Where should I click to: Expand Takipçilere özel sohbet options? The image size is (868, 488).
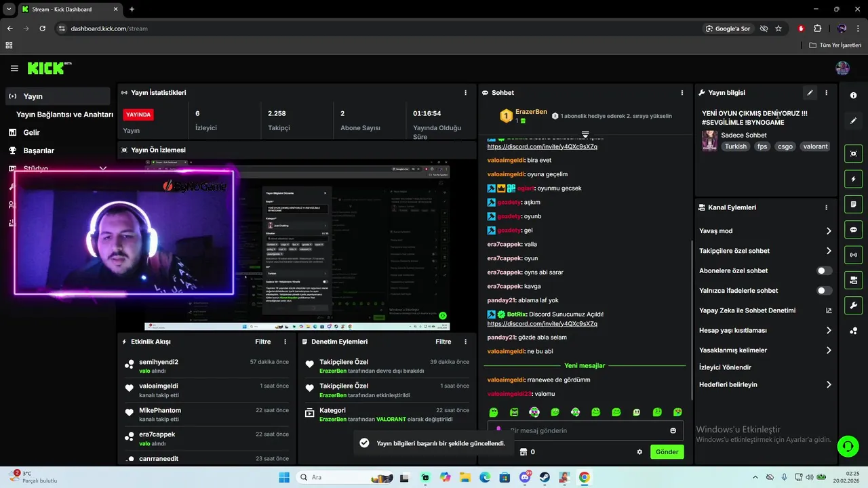pos(829,251)
